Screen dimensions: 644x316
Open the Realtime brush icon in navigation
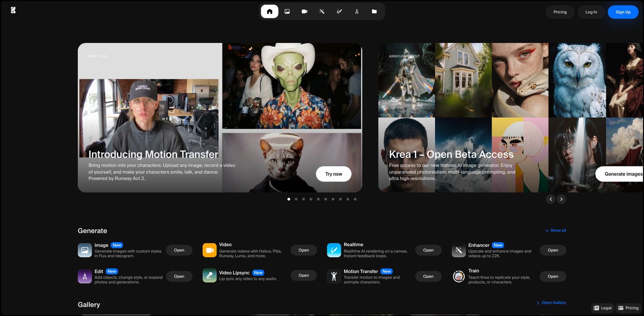coord(339,12)
